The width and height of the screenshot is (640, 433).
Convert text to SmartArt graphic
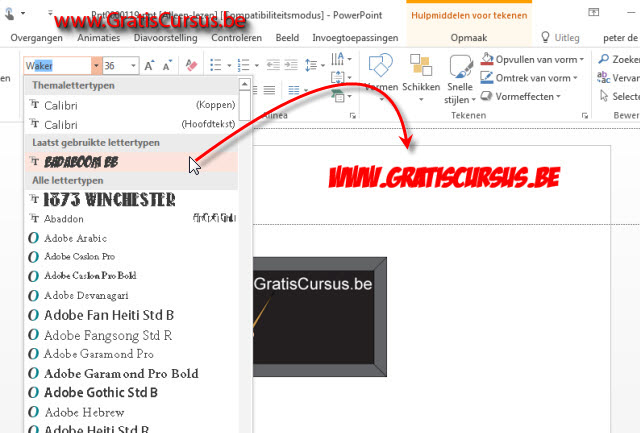pyautogui.click(x=338, y=96)
